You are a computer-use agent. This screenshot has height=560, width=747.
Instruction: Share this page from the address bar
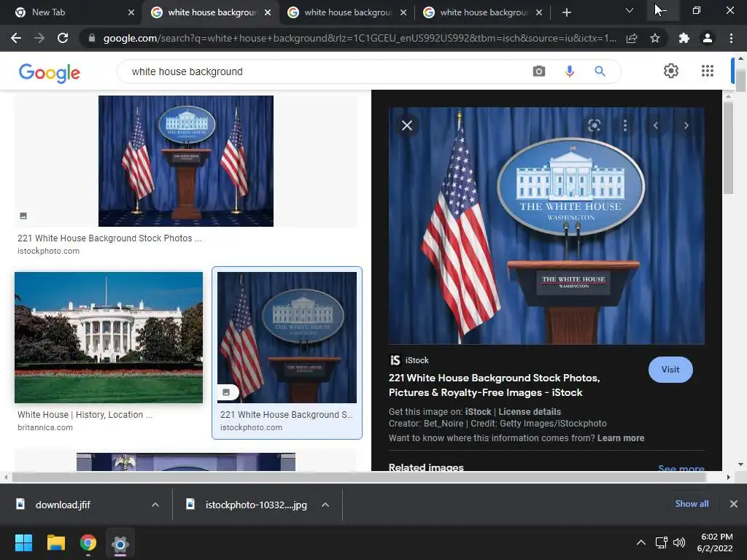632,38
